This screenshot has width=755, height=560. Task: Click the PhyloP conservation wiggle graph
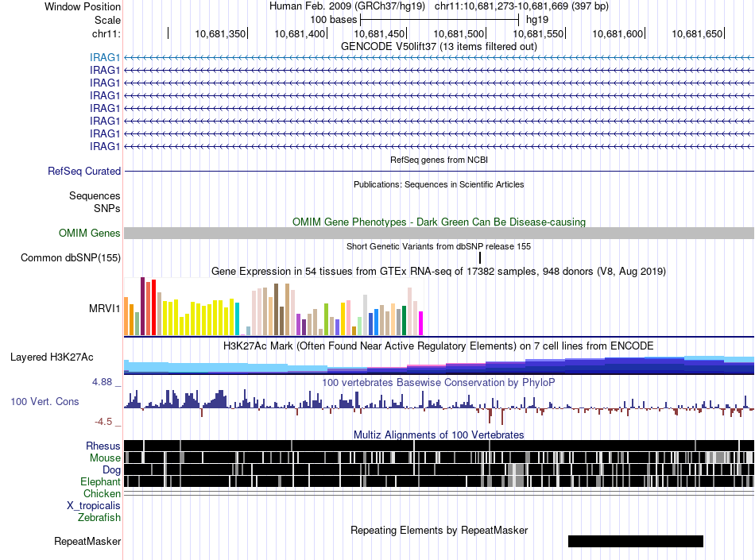point(439,405)
